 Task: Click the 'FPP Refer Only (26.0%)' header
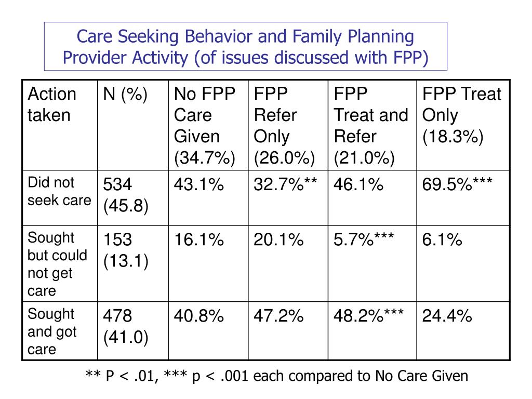click(284, 126)
